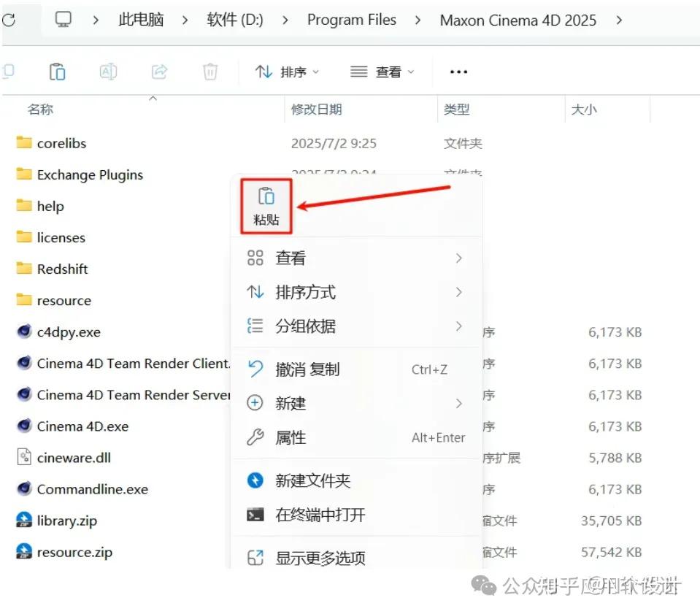The height and width of the screenshot is (614, 700).
Task: Go to 此电脑 in breadcrumb path
Action: 141,20
